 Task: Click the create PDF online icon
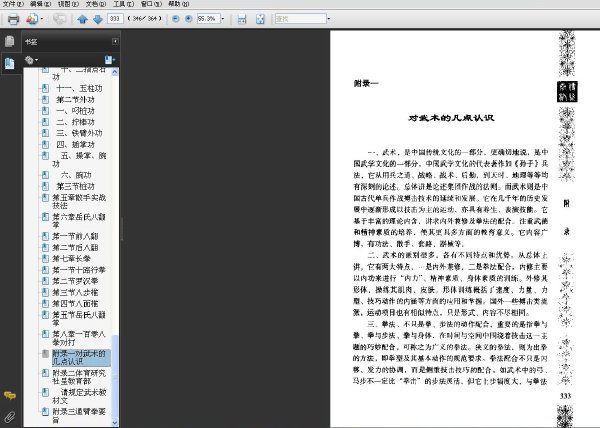[x=32, y=19]
